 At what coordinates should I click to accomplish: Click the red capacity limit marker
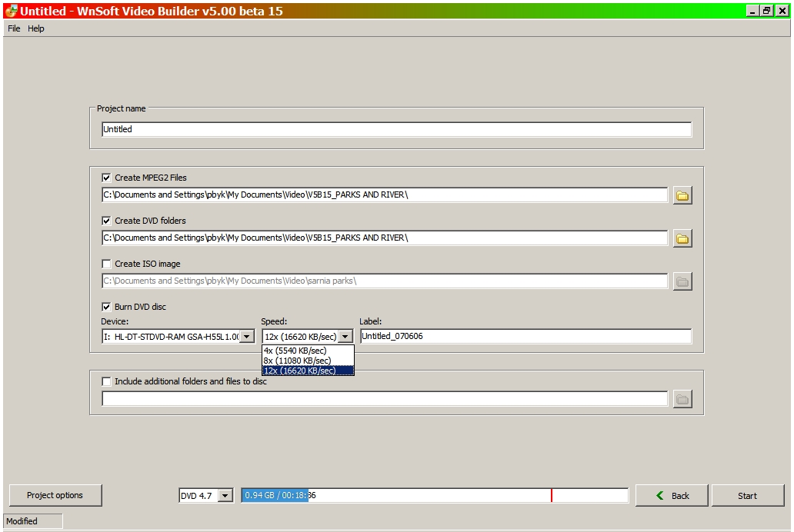point(552,496)
